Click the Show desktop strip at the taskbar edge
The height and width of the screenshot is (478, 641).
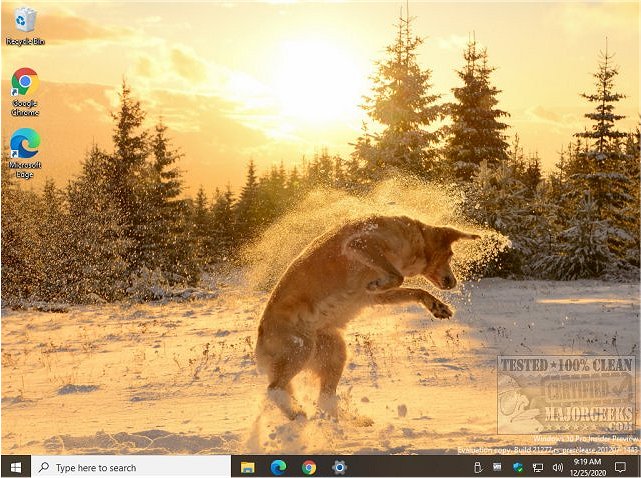639,467
